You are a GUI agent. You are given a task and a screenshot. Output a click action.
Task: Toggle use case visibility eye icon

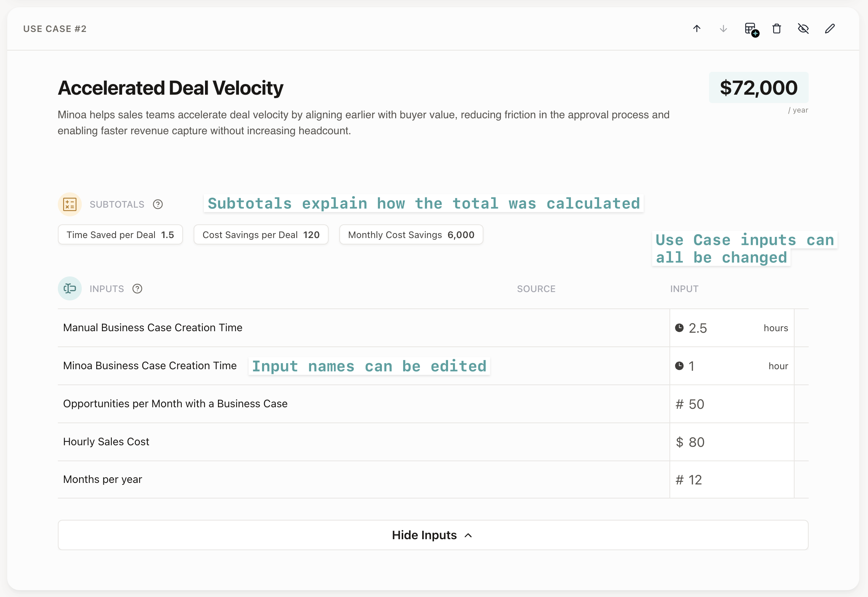(x=803, y=29)
